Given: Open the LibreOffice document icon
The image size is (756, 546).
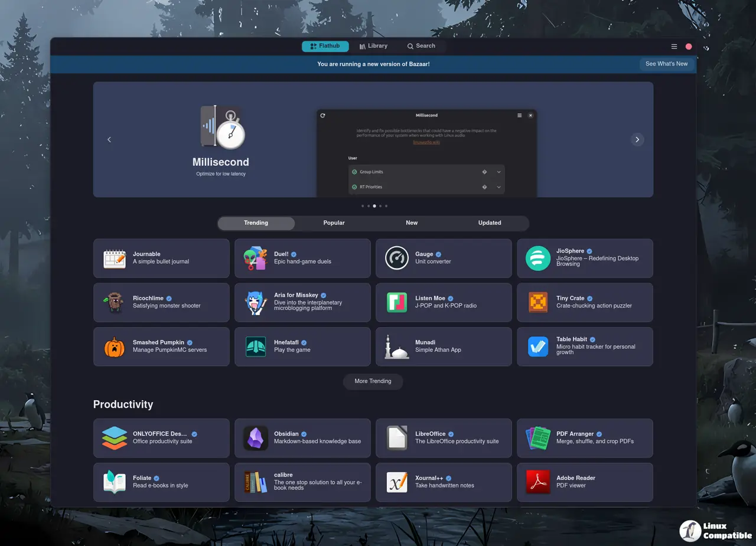Looking at the screenshot, I should pyautogui.click(x=397, y=438).
